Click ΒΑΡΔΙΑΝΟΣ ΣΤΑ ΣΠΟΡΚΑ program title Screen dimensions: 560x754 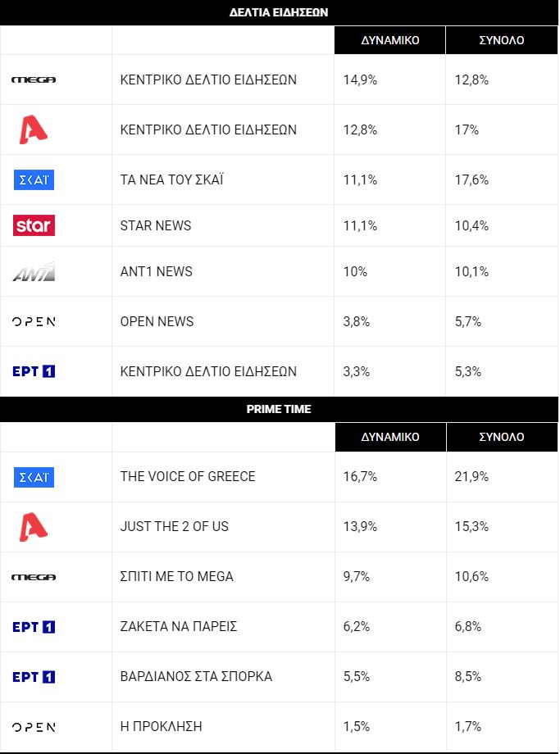coord(196,677)
